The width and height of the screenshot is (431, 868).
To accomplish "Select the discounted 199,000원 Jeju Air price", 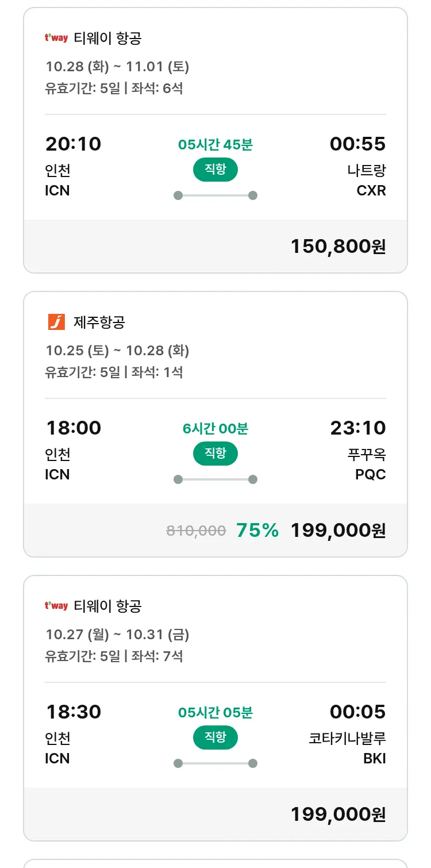I will coord(338,530).
